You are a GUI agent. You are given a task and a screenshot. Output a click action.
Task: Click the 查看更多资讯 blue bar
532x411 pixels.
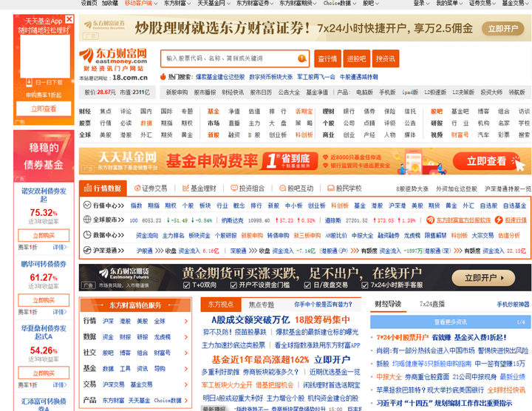[450, 322]
